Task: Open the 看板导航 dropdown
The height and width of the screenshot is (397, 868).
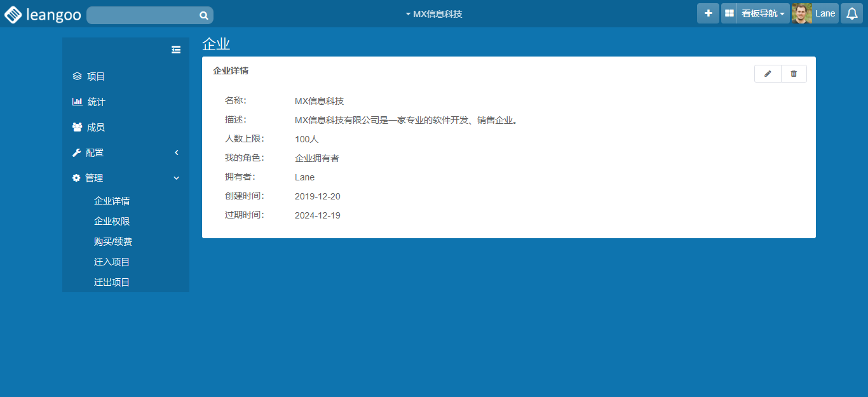Action: tap(763, 13)
